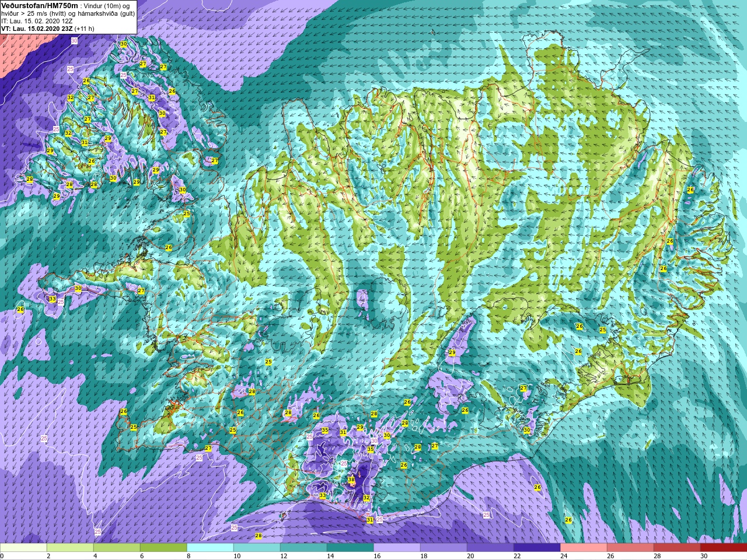
Task: Click the 24–26 m/s light pink legend swatch
Action: (x=584, y=548)
